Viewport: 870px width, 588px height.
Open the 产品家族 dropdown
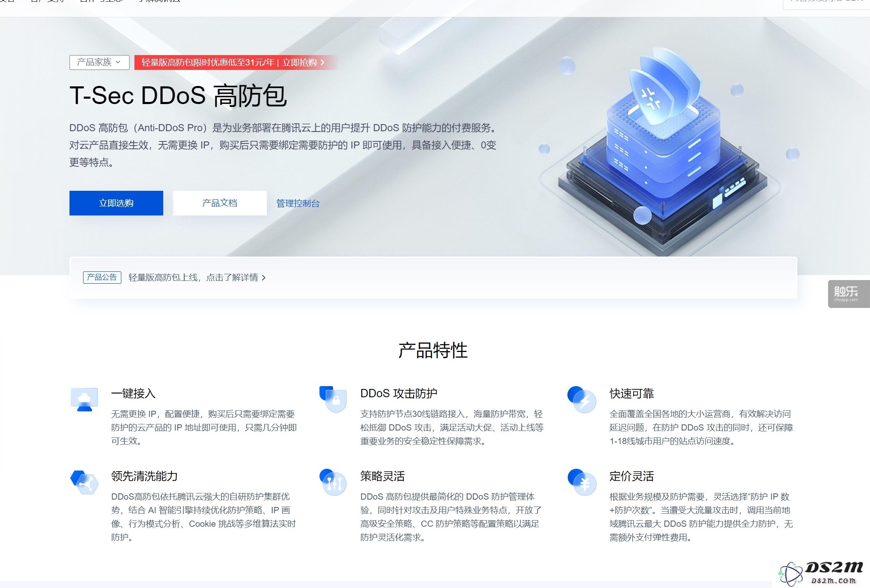[99, 62]
